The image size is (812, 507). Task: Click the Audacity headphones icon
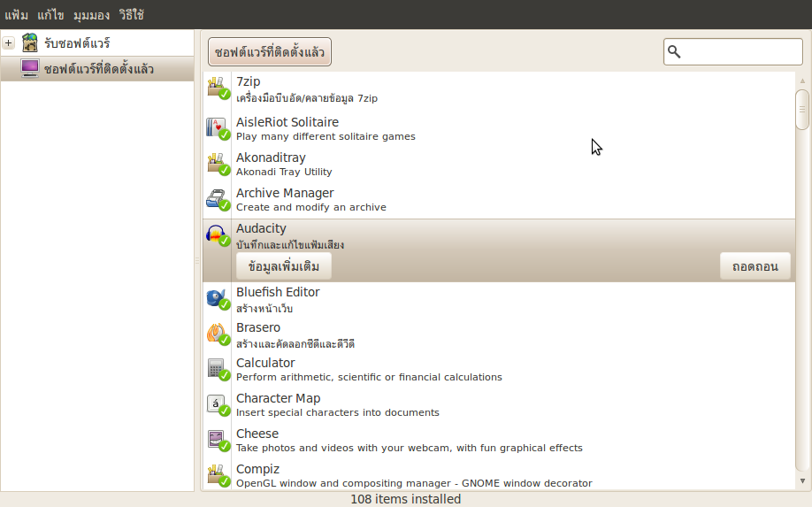pos(218,235)
